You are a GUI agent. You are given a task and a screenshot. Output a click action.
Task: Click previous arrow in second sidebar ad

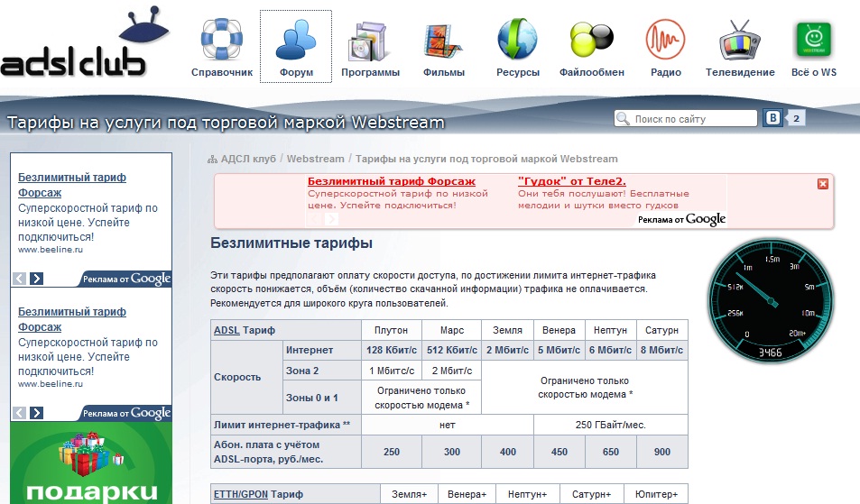pyautogui.click(x=19, y=413)
